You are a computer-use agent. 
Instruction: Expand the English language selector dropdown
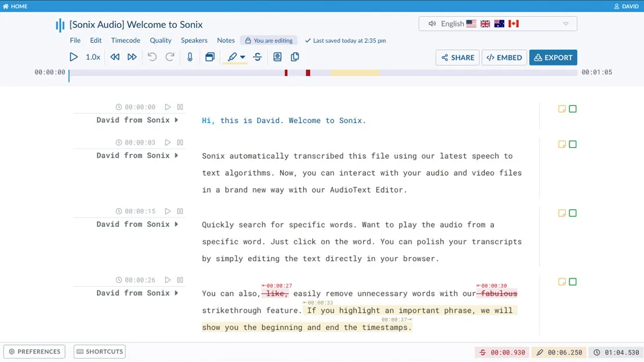[x=565, y=23]
